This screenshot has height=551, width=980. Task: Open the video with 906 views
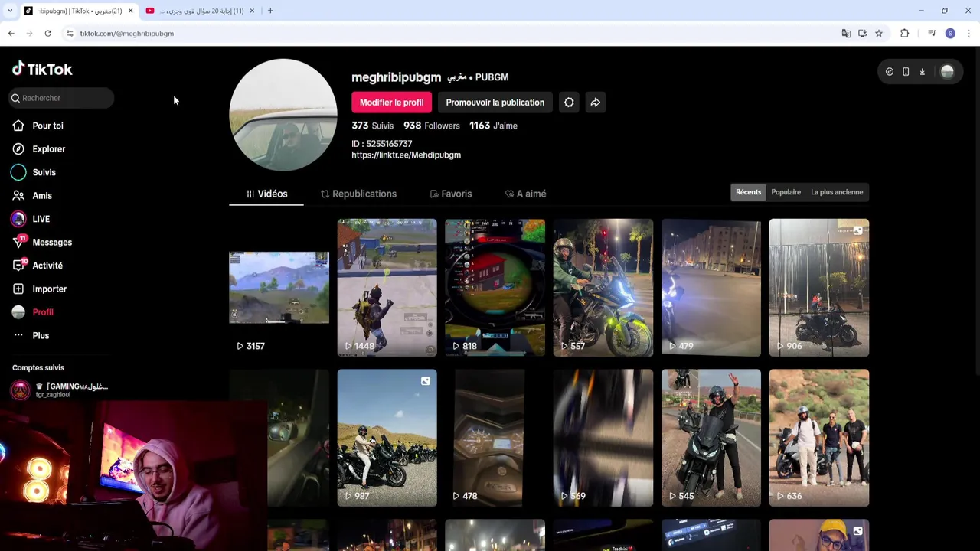click(819, 288)
